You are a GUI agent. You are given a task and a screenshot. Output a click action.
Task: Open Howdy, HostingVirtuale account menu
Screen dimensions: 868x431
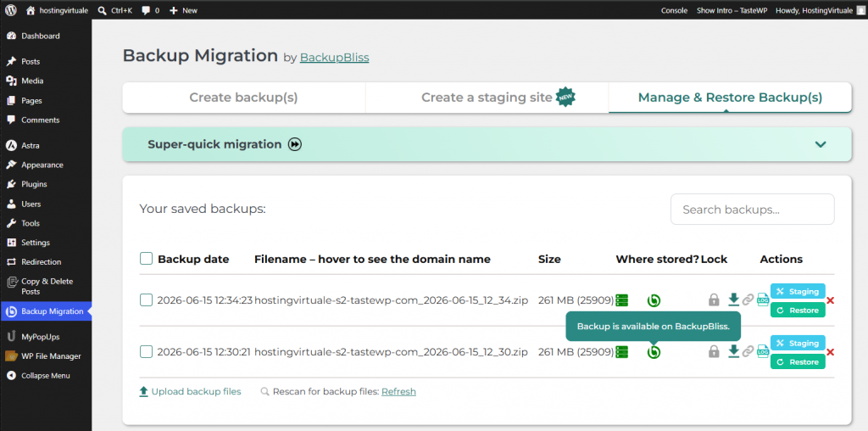[x=820, y=10]
